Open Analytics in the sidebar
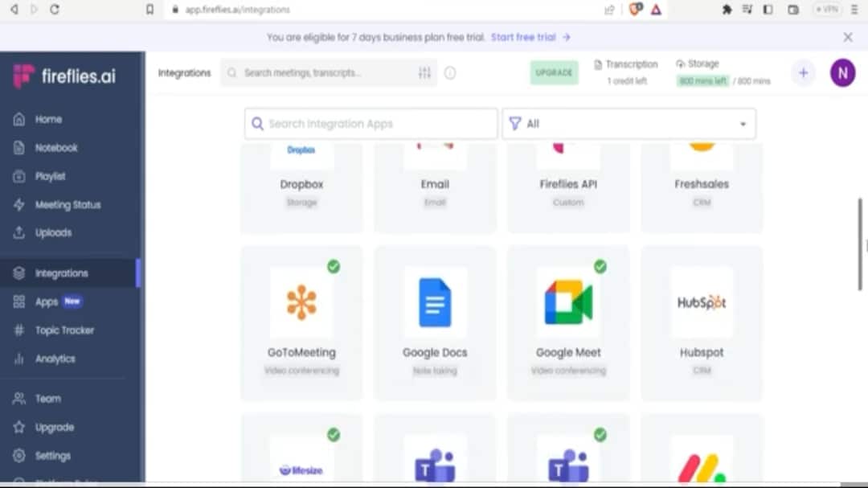The height and width of the screenshot is (488, 868). click(55, 359)
